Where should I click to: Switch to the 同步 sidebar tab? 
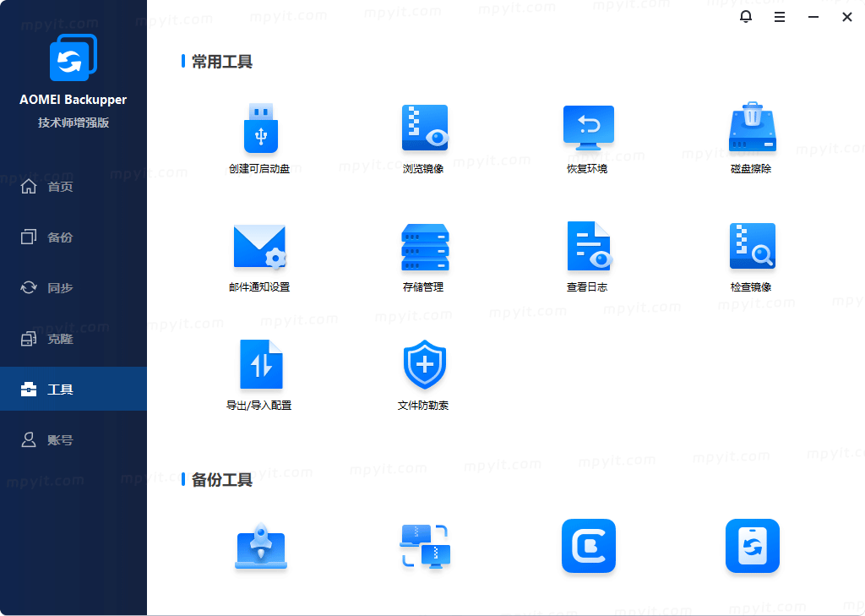[x=73, y=288]
